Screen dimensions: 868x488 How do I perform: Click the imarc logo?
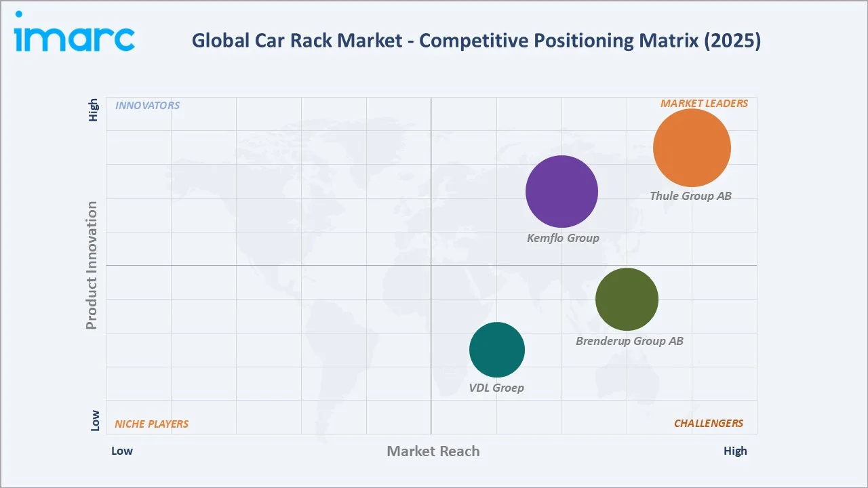75,31
